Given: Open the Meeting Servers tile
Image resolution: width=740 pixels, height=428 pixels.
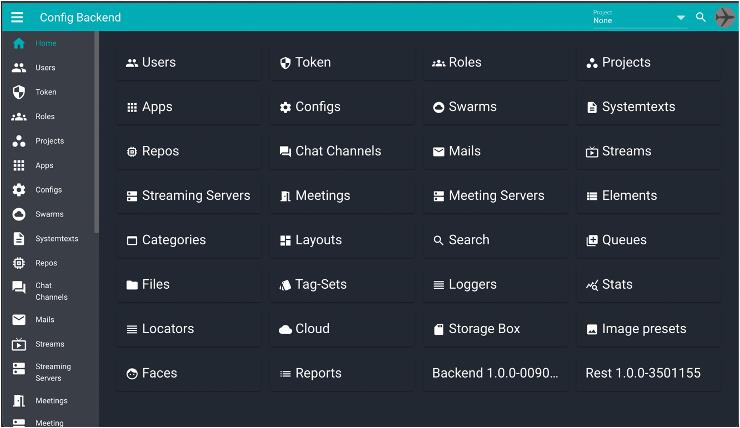Looking at the screenshot, I should point(495,195).
